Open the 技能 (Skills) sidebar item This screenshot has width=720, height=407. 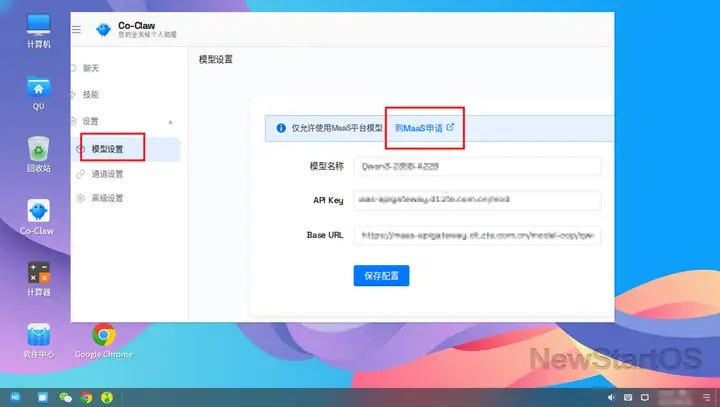[x=91, y=94]
